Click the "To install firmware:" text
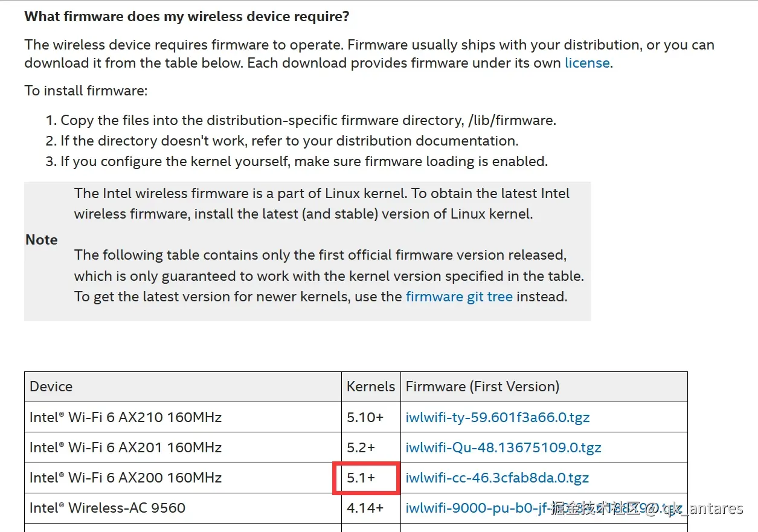The height and width of the screenshot is (532, 758). [x=86, y=91]
